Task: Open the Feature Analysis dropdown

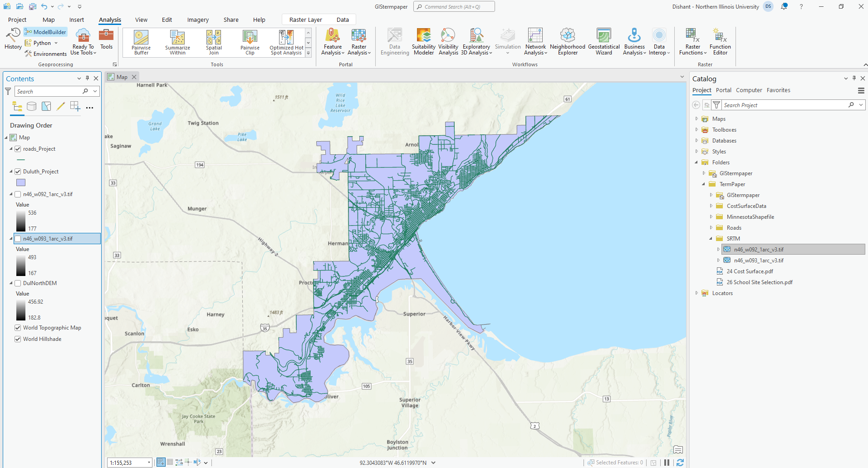Action: point(333,42)
